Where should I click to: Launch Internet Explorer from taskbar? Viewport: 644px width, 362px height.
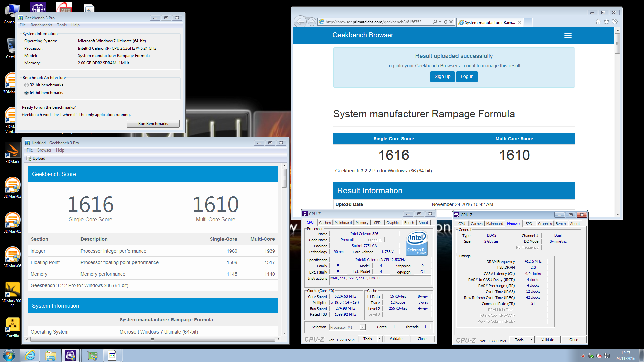pos(30,355)
